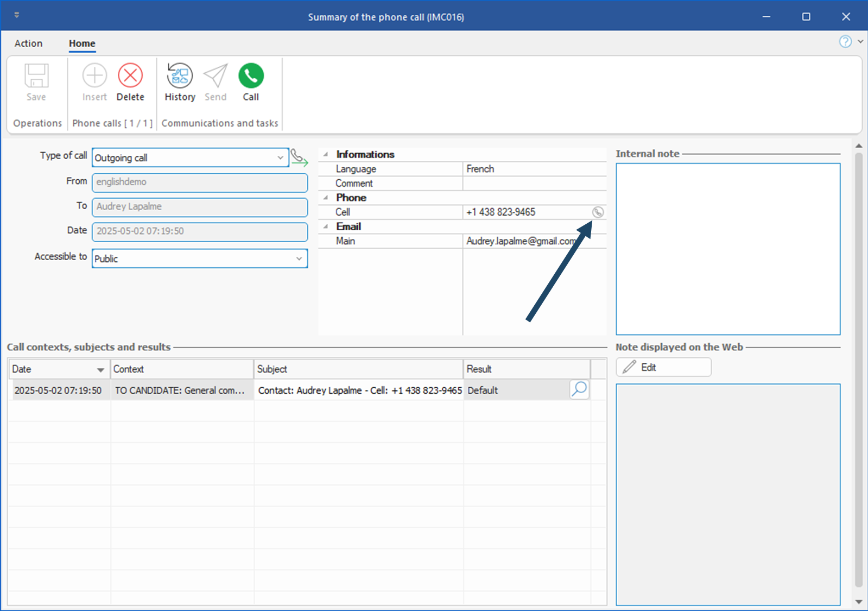Image resolution: width=868 pixels, height=611 pixels.
Task: Click the scroll down arrow at right edge
Action: point(858,602)
